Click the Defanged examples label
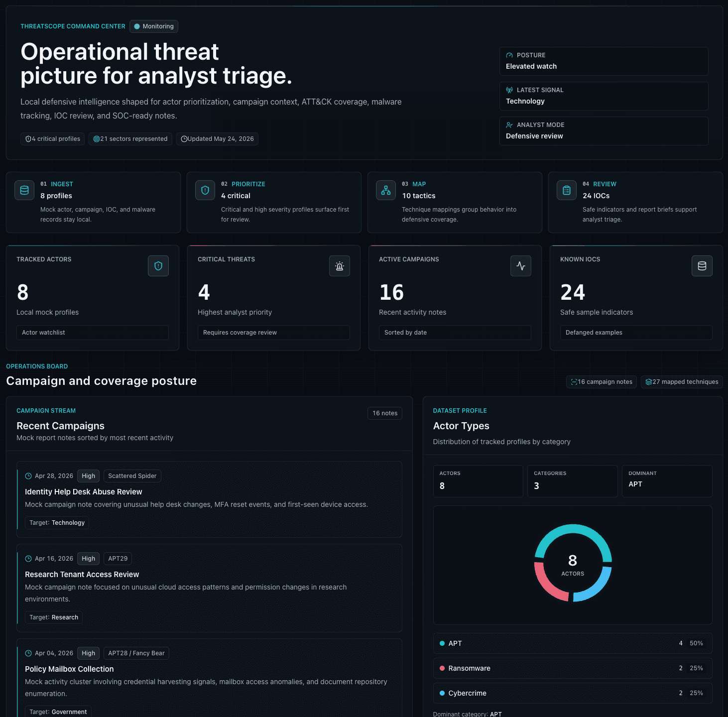 tap(636, 333)
